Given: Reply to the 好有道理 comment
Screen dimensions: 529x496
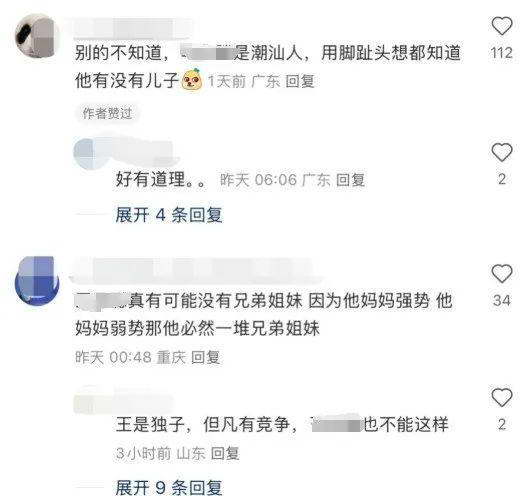Looking at the screenshot, I should 350,180.
